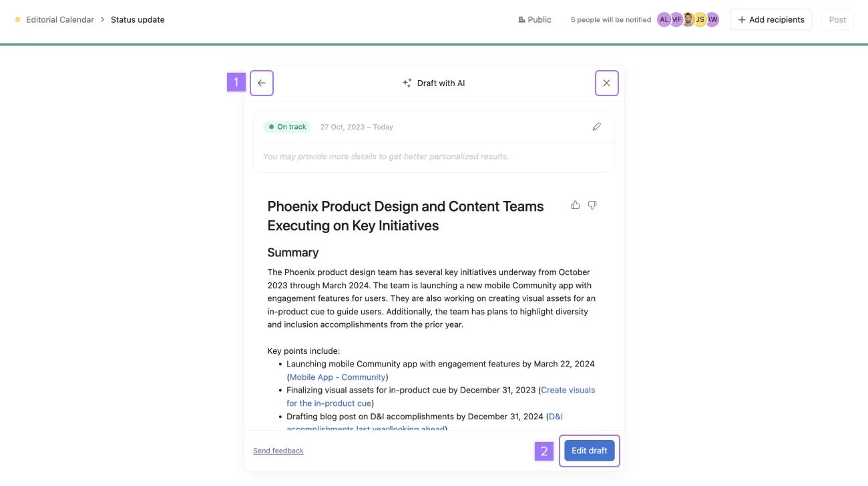Viewport: 868px width, 486px height.
Task: Click the Public visibility icon
Action: tap(521, 20)
